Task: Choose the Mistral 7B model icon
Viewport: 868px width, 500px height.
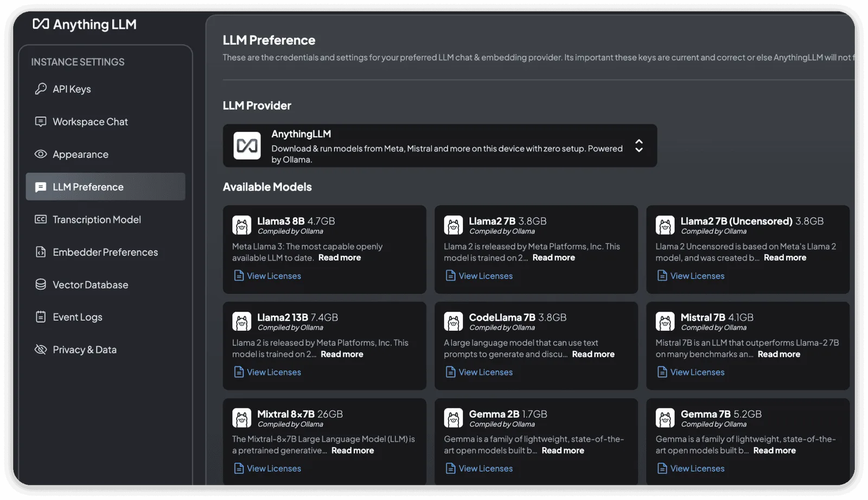Action: (665, 321)
